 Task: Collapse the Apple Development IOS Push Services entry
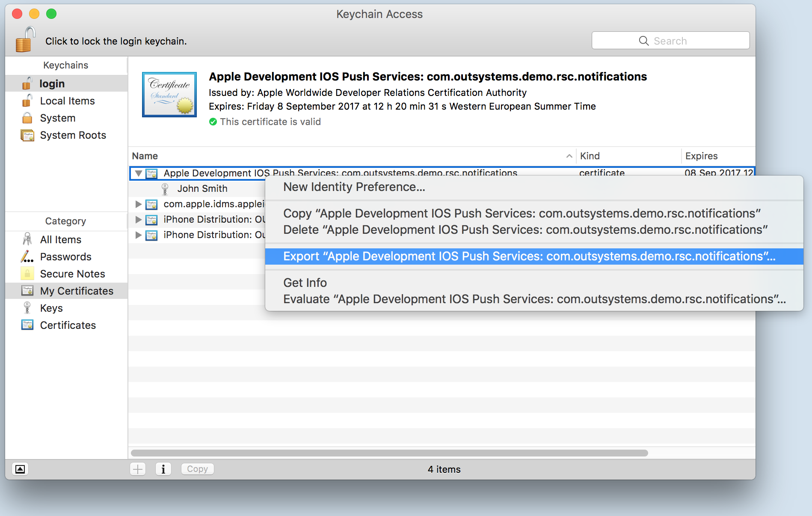138,173
